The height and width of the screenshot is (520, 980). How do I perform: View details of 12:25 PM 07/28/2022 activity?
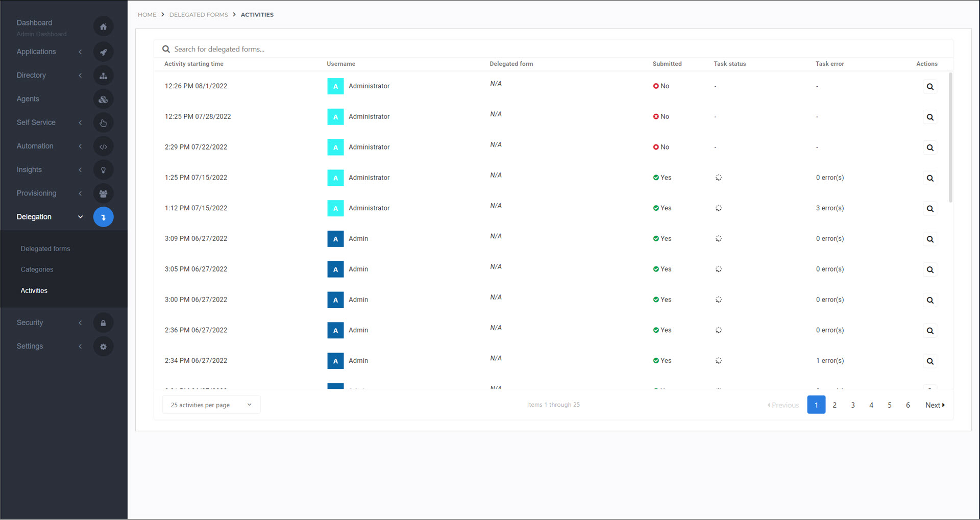point(930,117)
